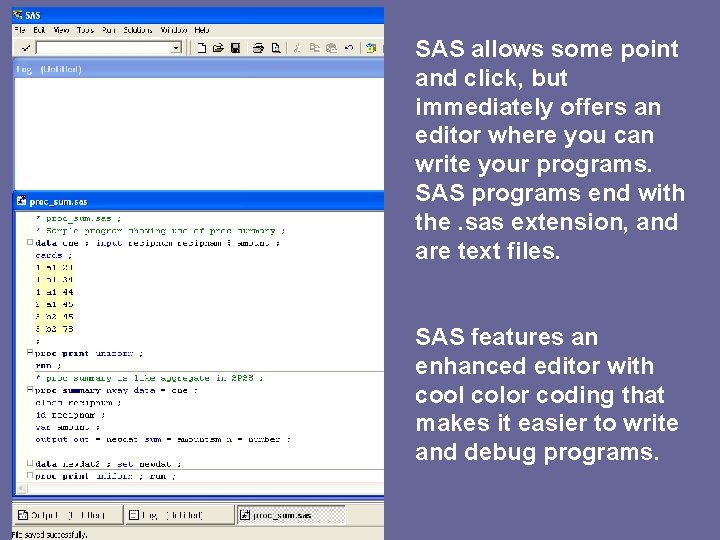Click the 'output out =' code line

tap(163, 439)
